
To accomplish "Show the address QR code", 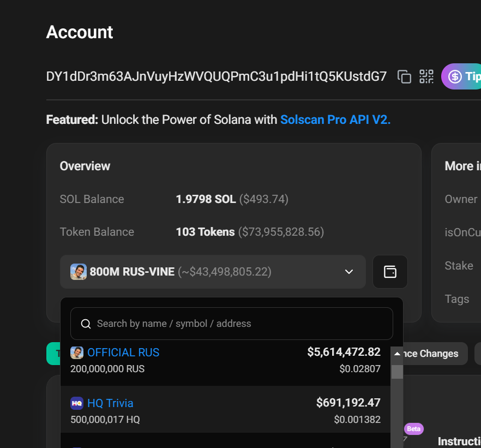I will click(426, 77).
